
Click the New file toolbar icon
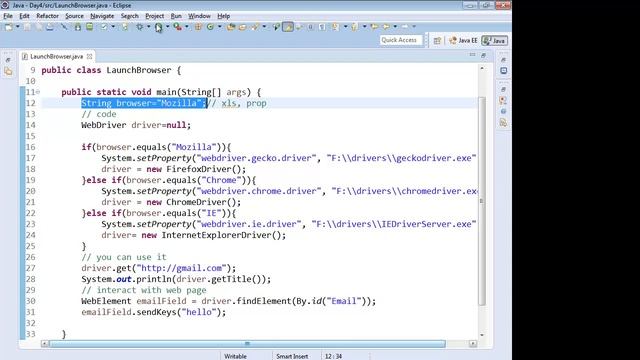(x=9, y=27)
